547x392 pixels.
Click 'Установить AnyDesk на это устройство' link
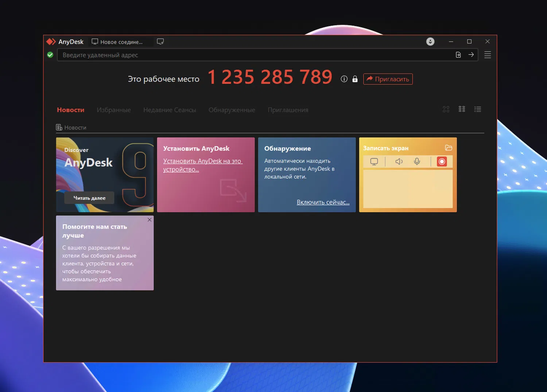(x=203, y=165)
